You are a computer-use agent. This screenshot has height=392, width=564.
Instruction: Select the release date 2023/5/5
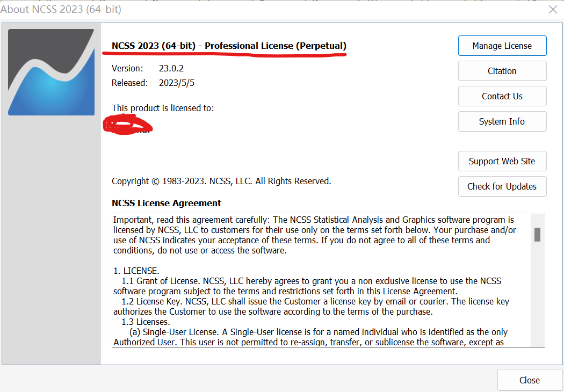pos(177,83)
